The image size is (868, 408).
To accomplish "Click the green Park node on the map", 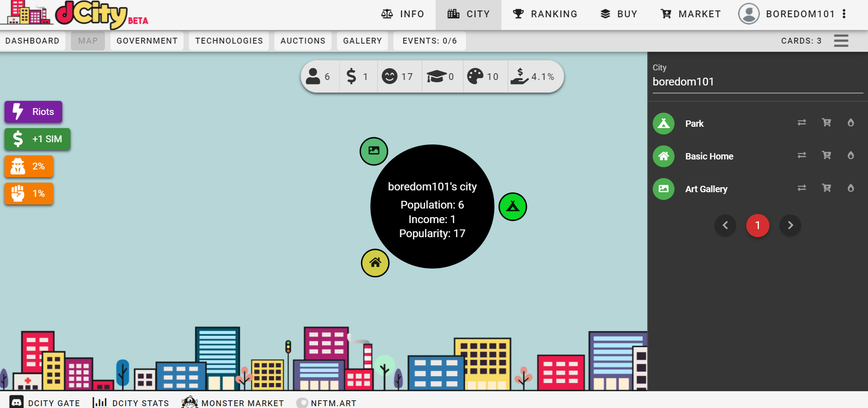I will click(x=512, y=207).
